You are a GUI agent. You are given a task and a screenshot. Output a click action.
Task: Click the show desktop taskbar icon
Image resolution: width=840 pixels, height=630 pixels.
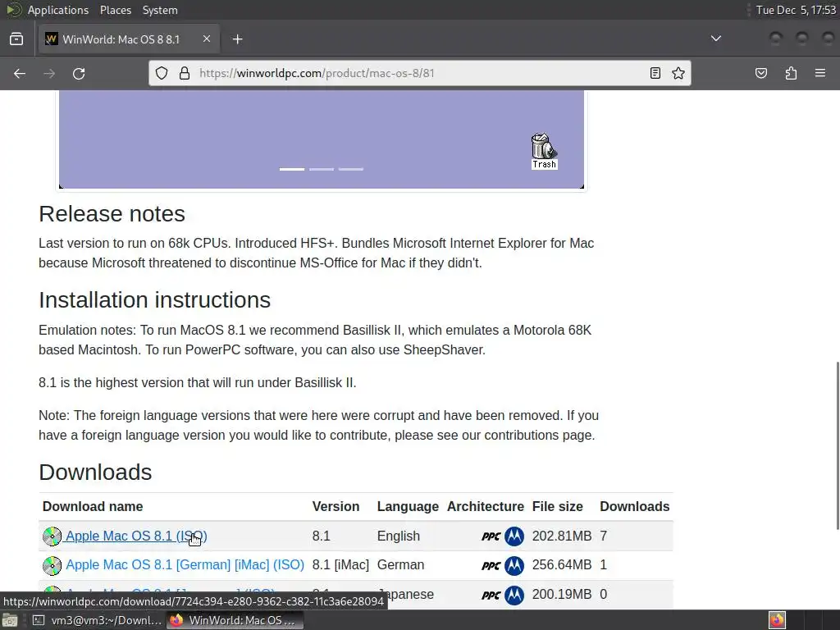pyautogui.click(x=10, y=620)
